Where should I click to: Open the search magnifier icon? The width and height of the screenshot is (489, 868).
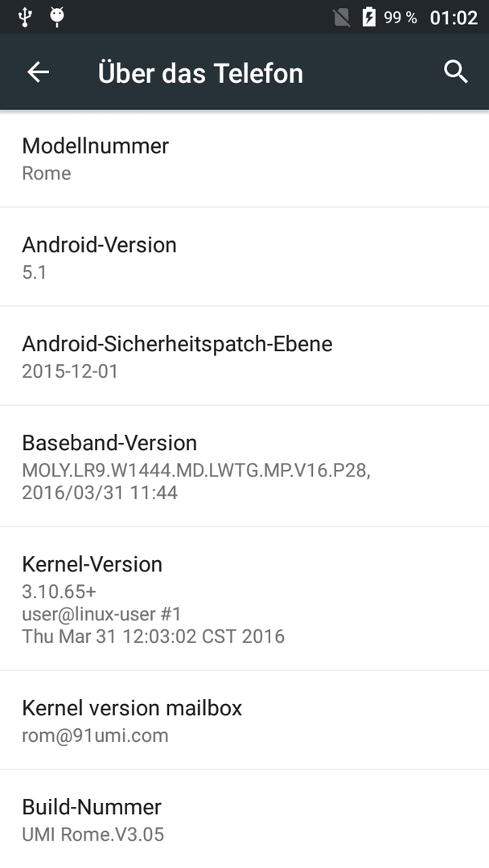tap(456, 72)
